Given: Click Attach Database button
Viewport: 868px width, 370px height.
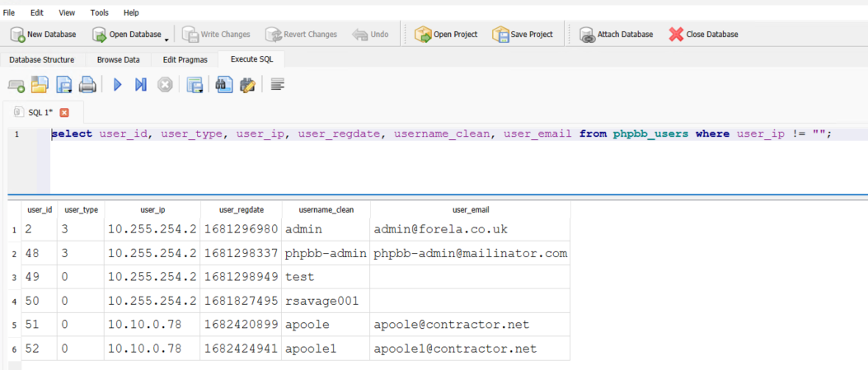Looking at the screenshot, I should 616,35.
